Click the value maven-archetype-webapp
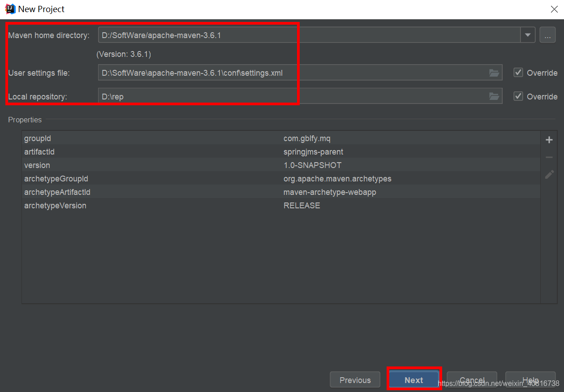 [330, 192]
